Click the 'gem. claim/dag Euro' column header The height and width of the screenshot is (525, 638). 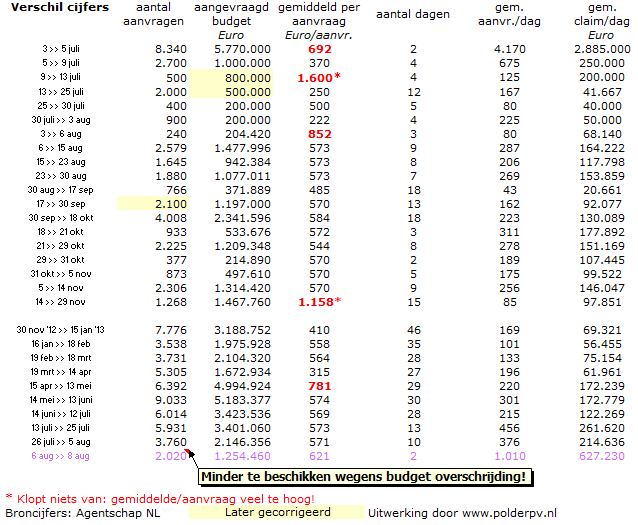(x=595, y=24)
